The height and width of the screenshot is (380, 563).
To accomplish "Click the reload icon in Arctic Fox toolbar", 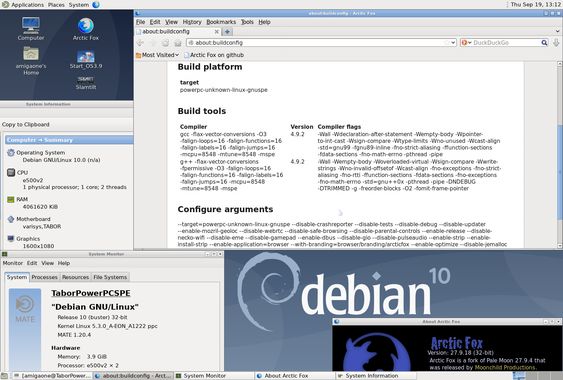I will (x=166, y=43).
